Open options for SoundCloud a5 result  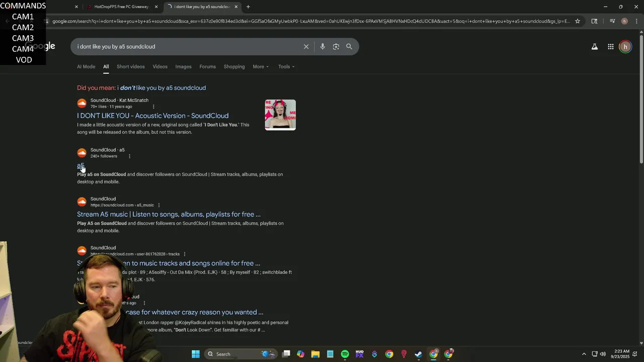[x=129, y=156]
